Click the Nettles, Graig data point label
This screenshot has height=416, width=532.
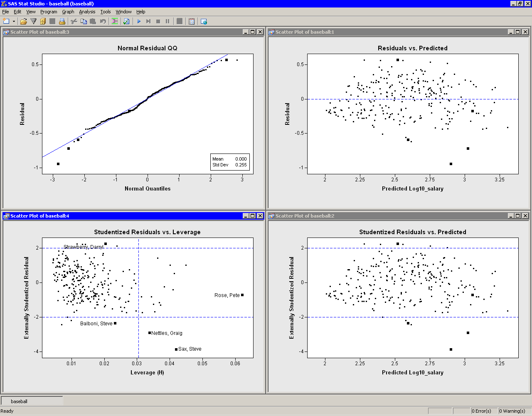[167, 333]
